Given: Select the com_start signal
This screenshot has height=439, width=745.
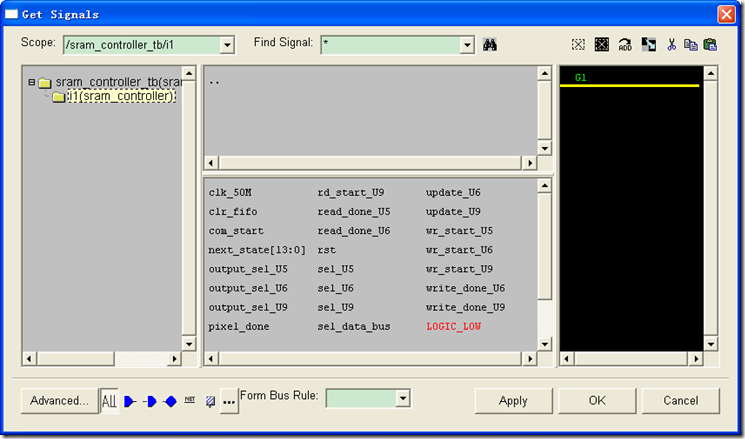Looking at the screenshot, I should (x=236, y=231).
